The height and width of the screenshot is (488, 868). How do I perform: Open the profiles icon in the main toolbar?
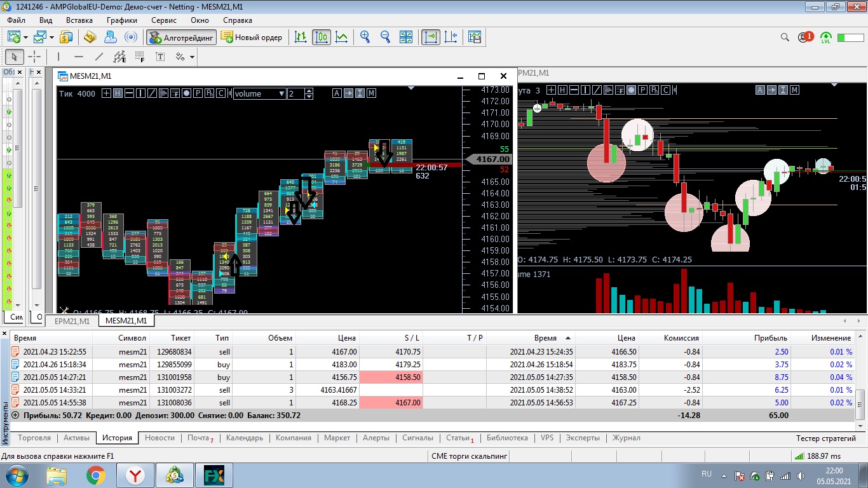tap(41, 37)
